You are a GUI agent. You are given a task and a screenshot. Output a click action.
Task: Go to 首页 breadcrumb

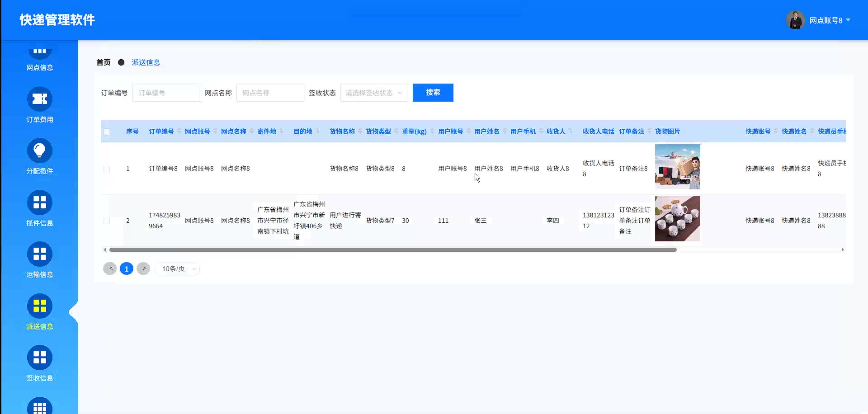click(104, 62)
